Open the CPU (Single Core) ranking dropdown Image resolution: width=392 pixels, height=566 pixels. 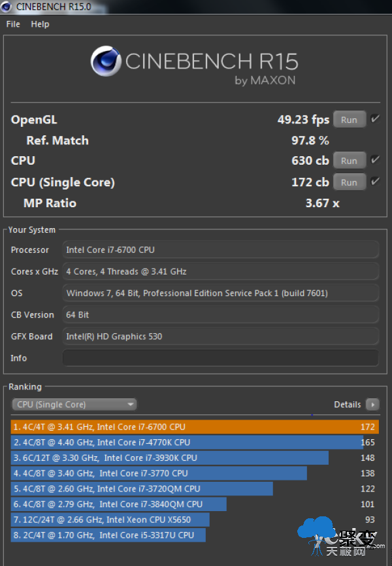[x=74, y=405]
